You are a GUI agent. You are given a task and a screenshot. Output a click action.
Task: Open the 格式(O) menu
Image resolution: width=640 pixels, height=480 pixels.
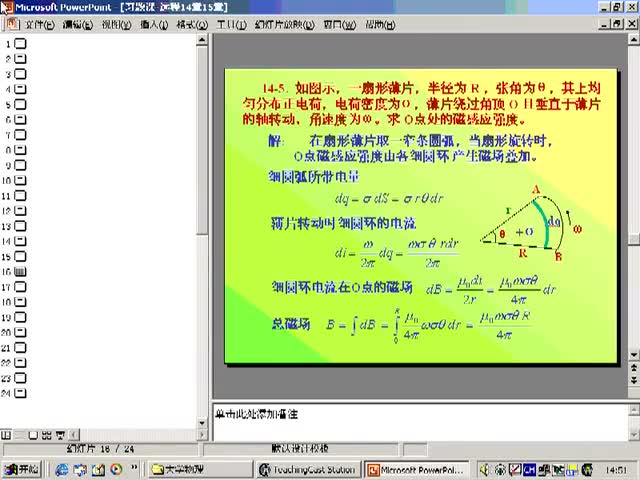coord(192,25)
